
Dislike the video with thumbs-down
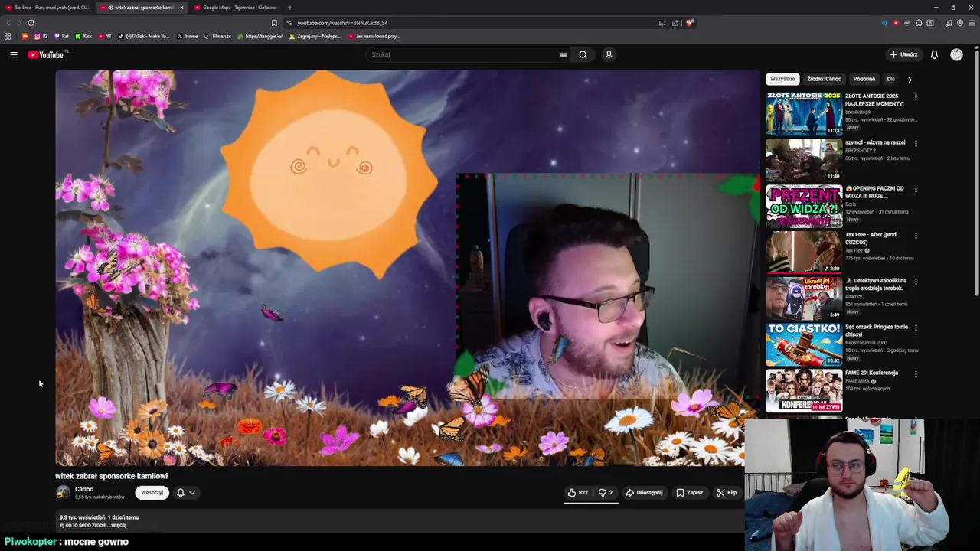click(606, 493)
